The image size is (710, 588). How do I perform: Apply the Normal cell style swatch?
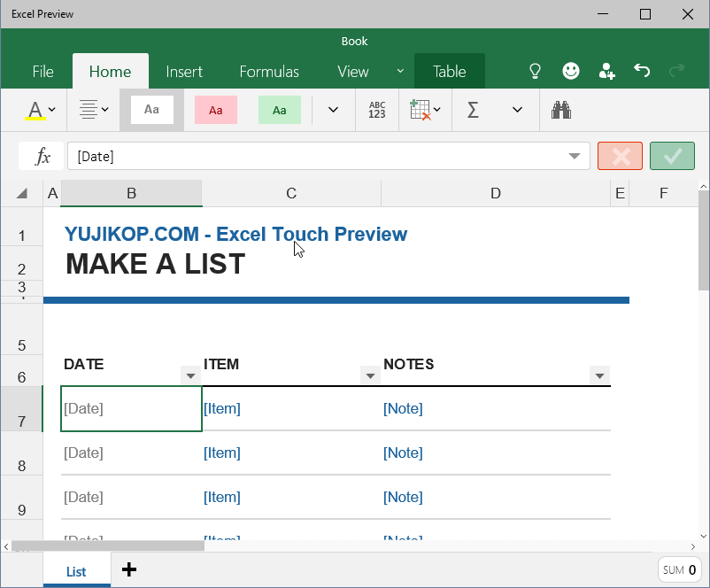151,110
